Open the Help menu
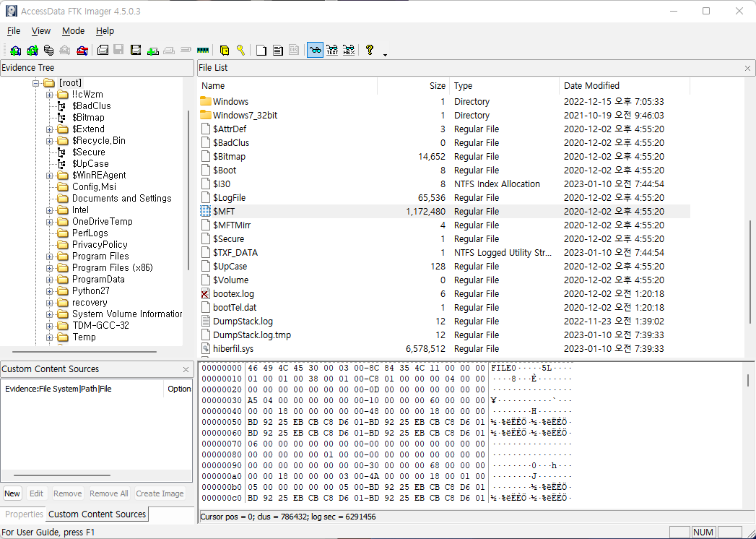This screenshot has width=756, height=539. (x=105, y=31)
